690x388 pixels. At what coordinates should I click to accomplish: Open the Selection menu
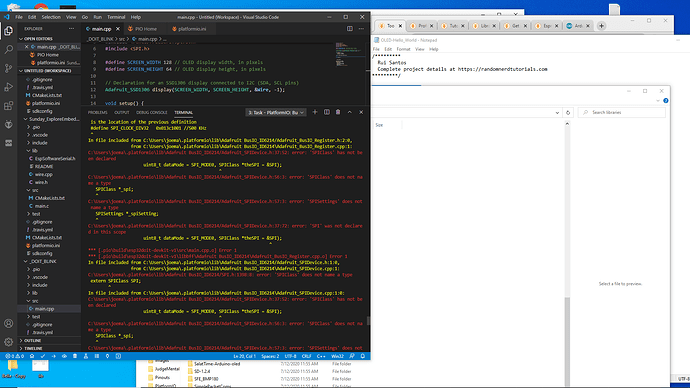51,17
